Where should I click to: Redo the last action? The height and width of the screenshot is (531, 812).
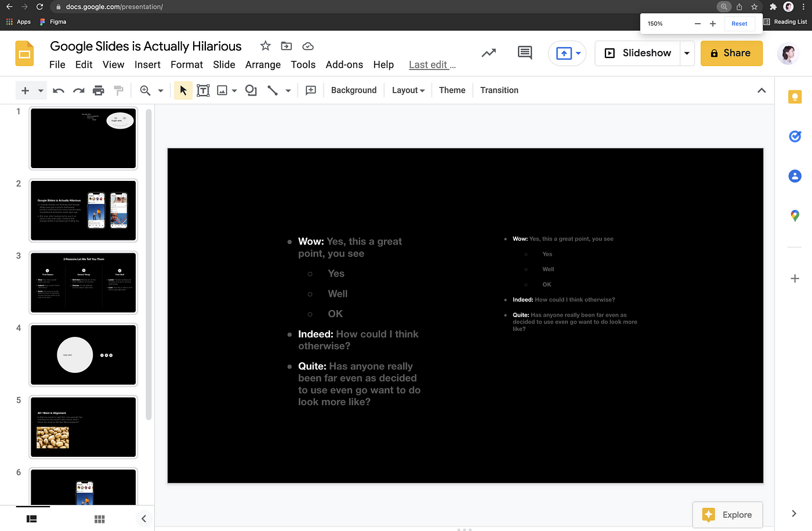click(79, 90)
